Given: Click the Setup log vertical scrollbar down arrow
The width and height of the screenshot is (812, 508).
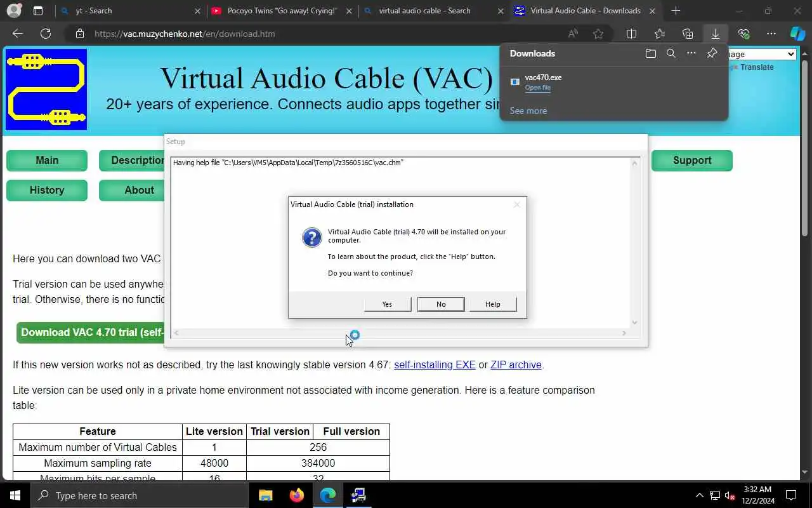Looking at the screenshot, I should pyautogui.click(x=634, y=323).
